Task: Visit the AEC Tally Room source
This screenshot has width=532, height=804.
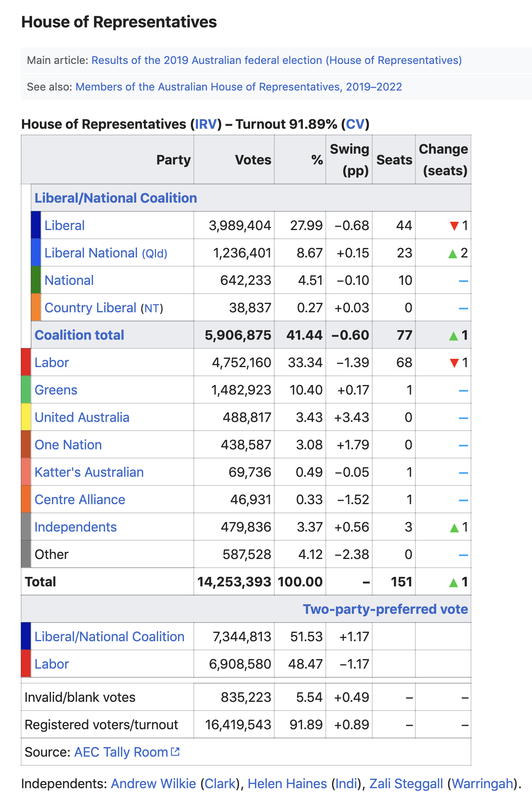Action: (x=121, y=752)
